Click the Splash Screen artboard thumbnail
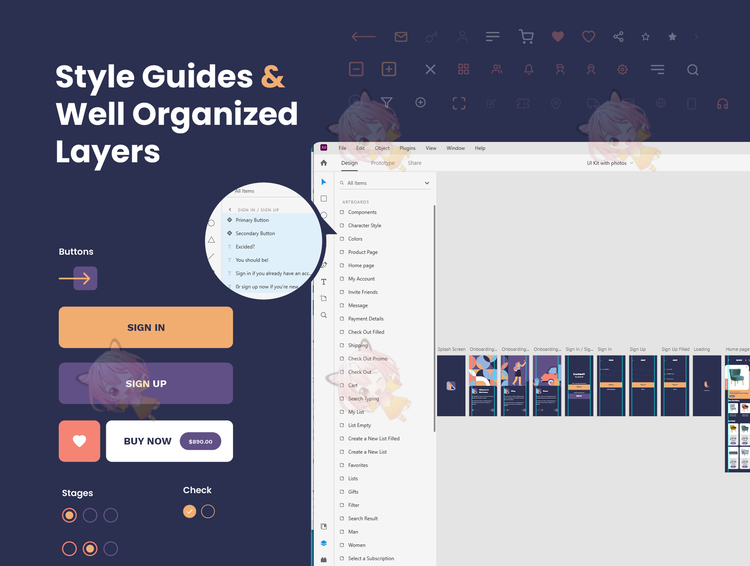Image resolution: width=750 pixels, height=566 pixels. coord(451,386)
